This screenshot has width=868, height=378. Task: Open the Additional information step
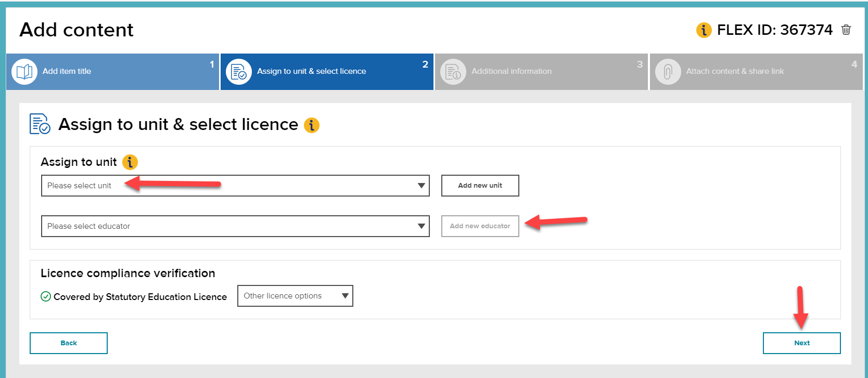(x=541, y=72)
